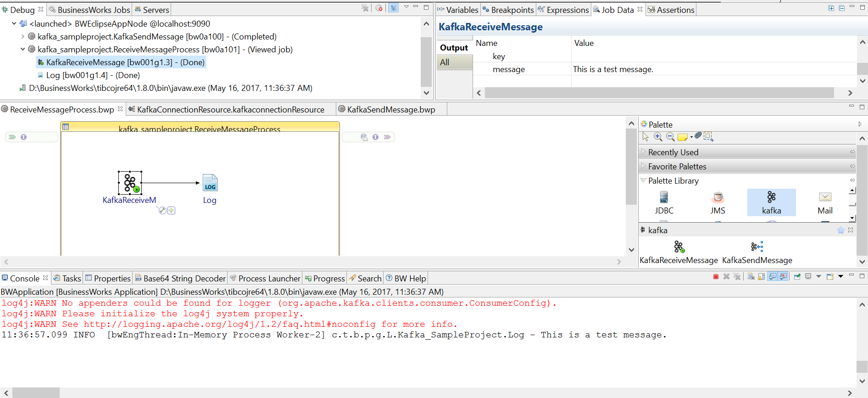This screenshot has height=398, width=868.
Task: Open the Breakpoints tab
Action: 508,10
